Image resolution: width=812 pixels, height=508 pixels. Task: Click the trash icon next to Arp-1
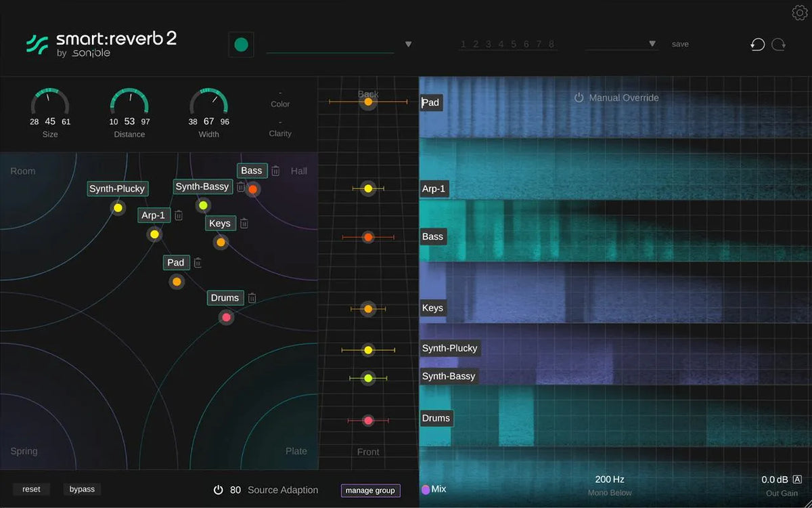pos(178,215)
